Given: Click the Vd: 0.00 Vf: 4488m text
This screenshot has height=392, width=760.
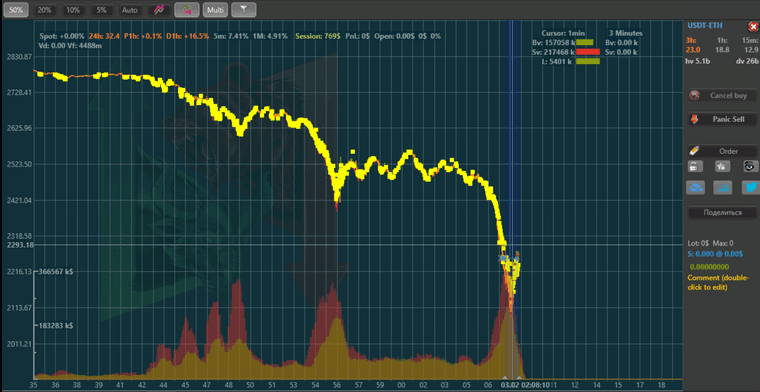Looking at the screenshot, I should pyautogui.click(x=70, y=46).
